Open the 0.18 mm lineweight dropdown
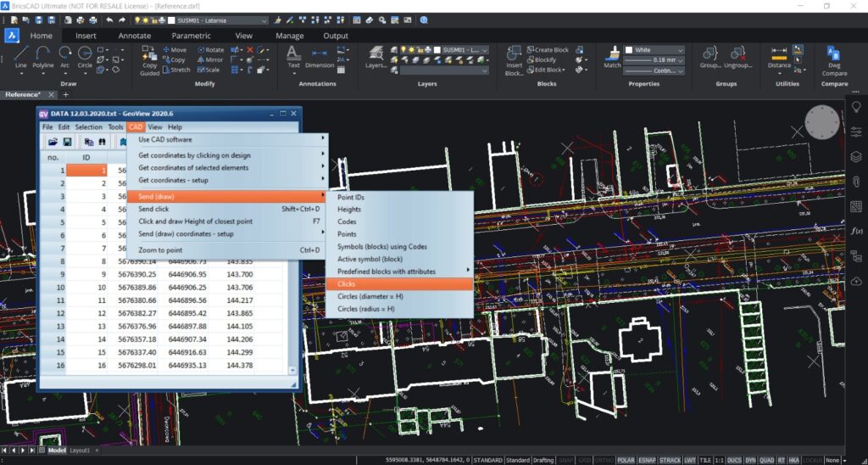The image size is (868, 465). [654, 60]
